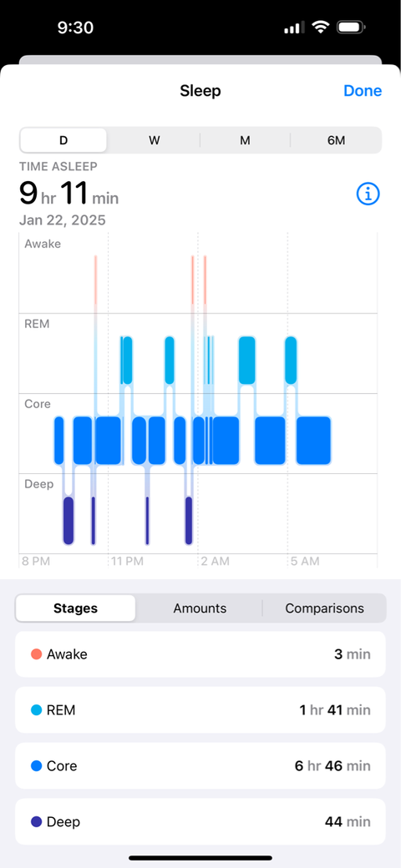Tap the blue Core color dot
The width and height of the screenshot is (401, 868).
37,766
